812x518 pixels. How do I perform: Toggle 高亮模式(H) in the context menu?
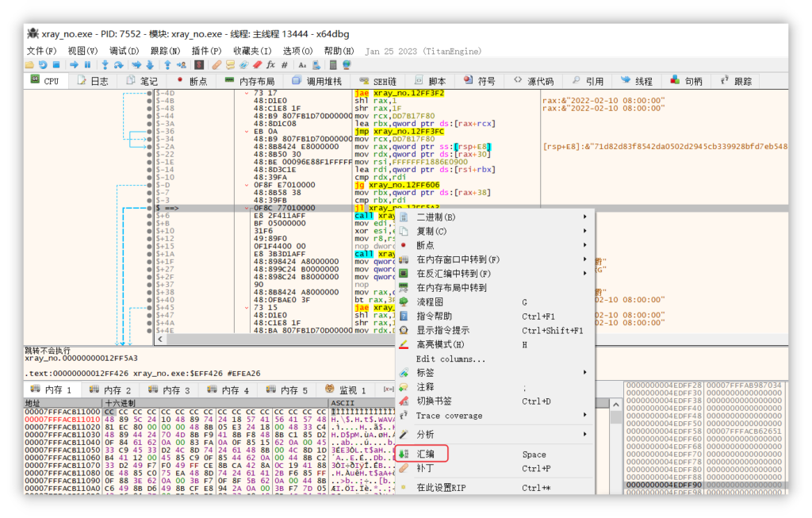496,344
